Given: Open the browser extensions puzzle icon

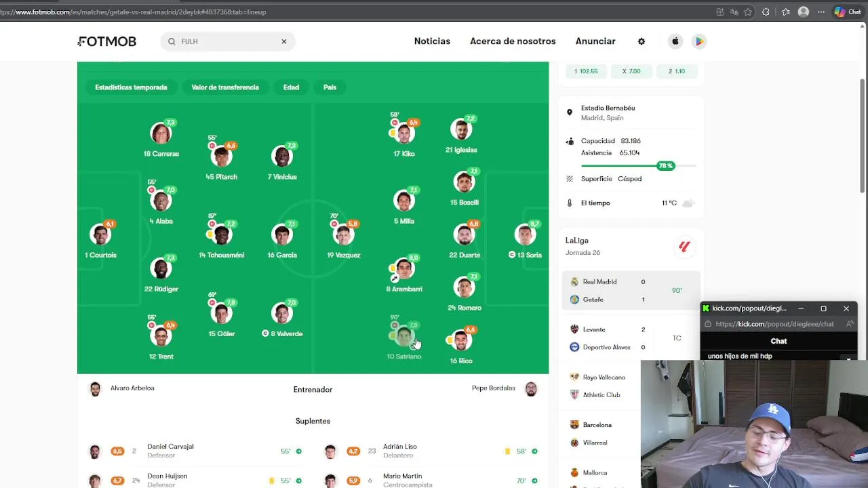Looking at the screenshot, I should (x=766, y=12).
